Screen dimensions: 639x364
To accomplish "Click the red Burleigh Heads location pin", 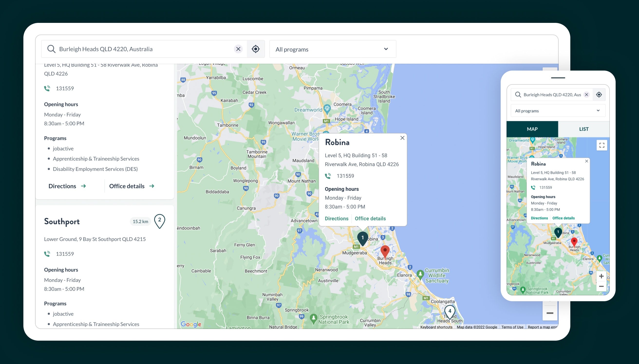I will click(x=385, y=251).
